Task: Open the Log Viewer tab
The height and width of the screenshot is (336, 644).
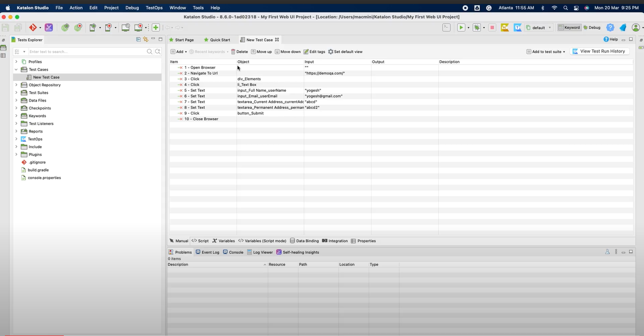Action: pyautogui.click(x=260, y=252)
